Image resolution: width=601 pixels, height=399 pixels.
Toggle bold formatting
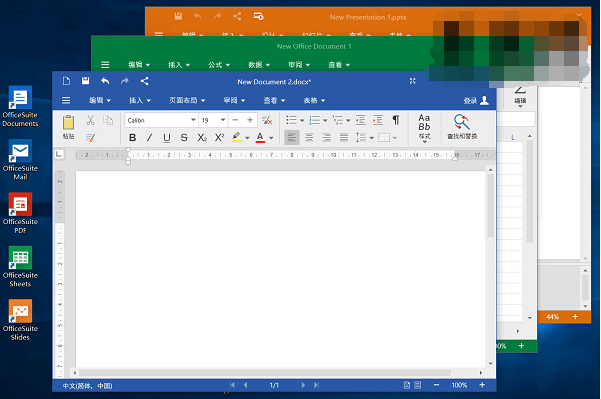point(133,137)
